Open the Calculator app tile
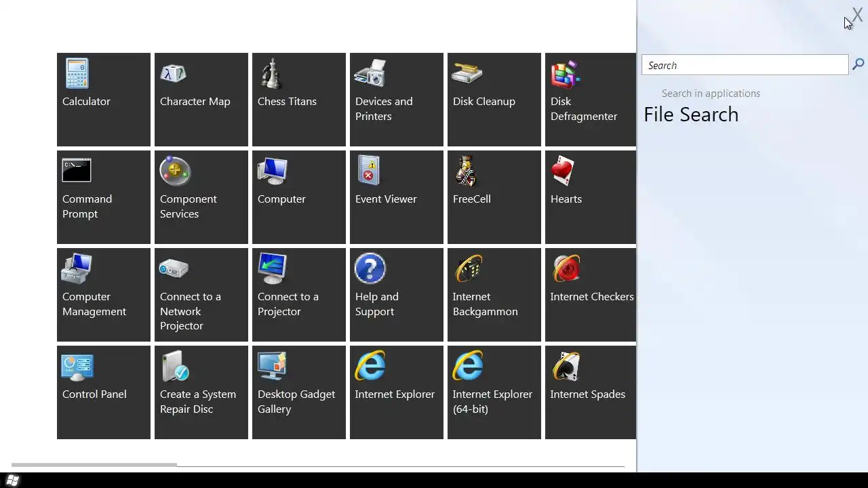 104,100
